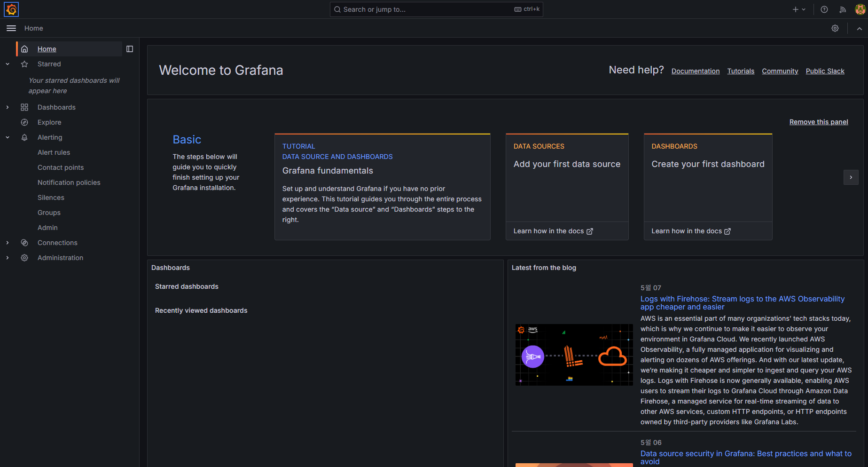Show next setup cards with right arrow

(x=851, y=177)
